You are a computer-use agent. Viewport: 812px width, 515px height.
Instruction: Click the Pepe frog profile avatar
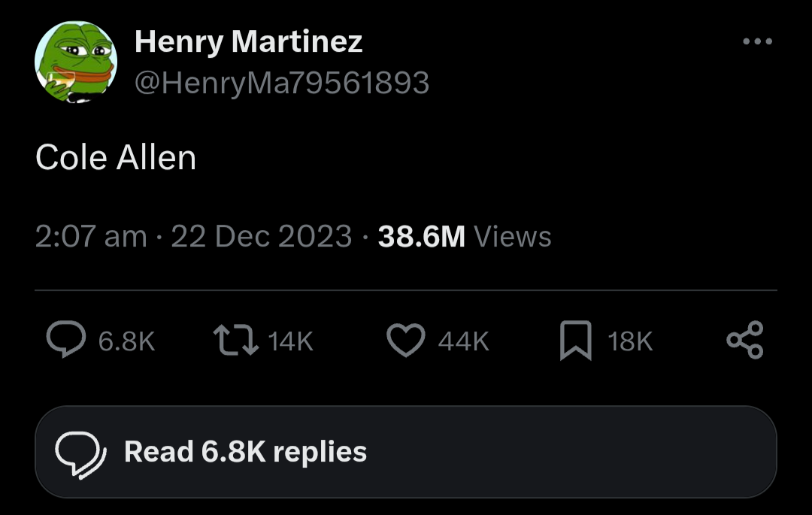point(76,62)
